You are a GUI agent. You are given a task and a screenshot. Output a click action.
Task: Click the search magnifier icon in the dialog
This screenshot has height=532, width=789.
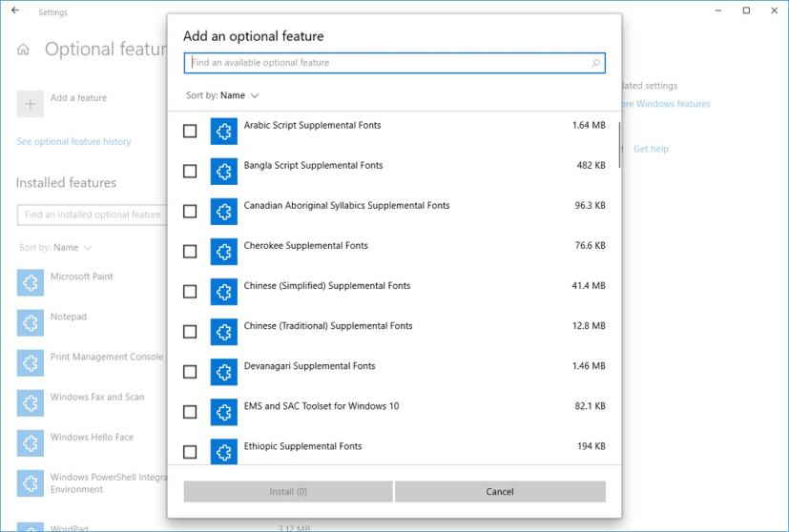click(595, 63)
